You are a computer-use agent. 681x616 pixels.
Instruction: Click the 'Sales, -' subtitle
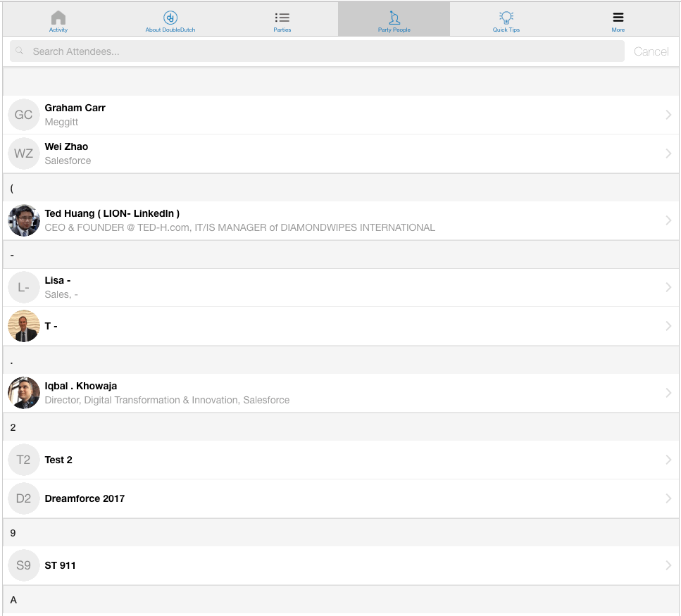pos(61,294)
